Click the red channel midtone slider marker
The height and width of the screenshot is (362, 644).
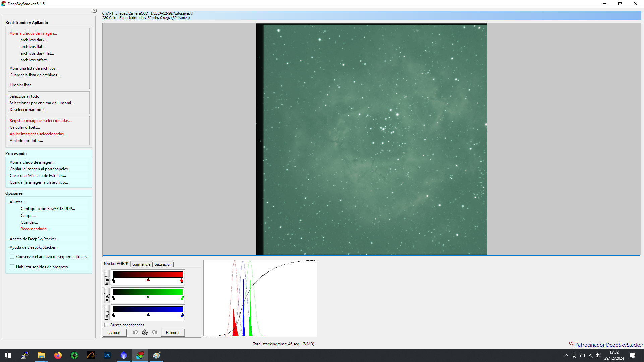148,280
